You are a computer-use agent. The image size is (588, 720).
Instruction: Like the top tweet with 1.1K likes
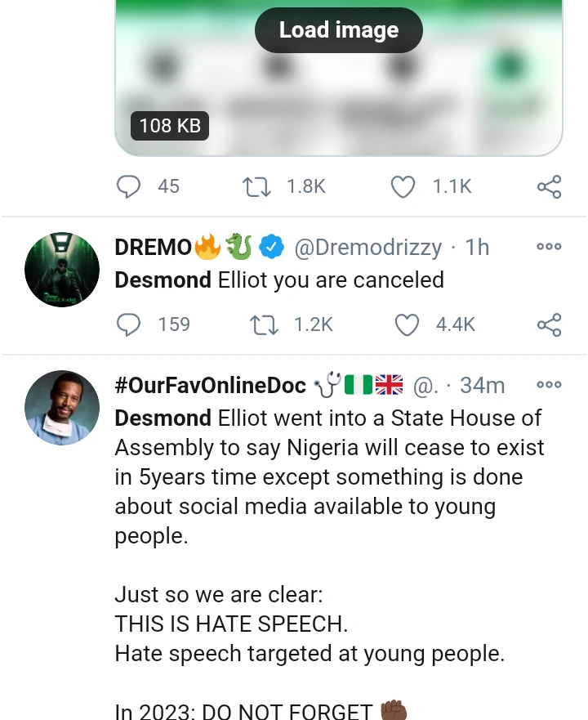[x=403, y=186]
